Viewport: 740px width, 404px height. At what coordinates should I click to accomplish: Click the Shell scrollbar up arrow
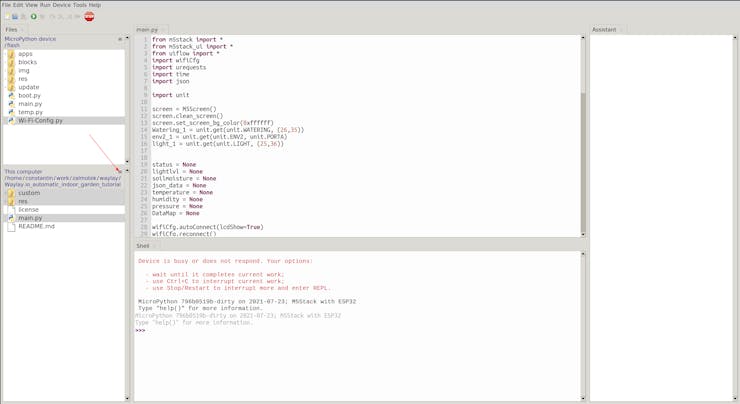(583, 254)
